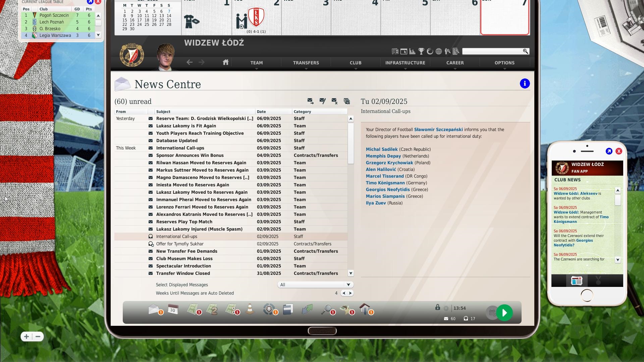
Task: Zoom in with the plus button
Action: [x=26, y=337]
